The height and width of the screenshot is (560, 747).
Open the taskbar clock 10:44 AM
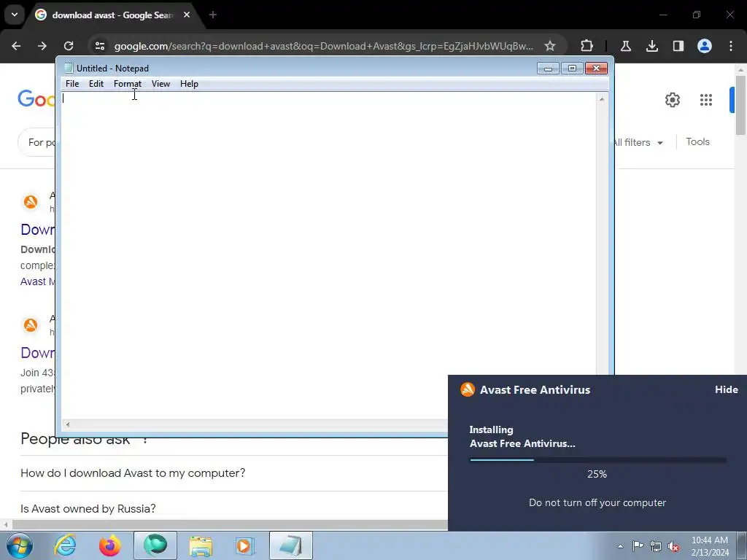[710, 546]
